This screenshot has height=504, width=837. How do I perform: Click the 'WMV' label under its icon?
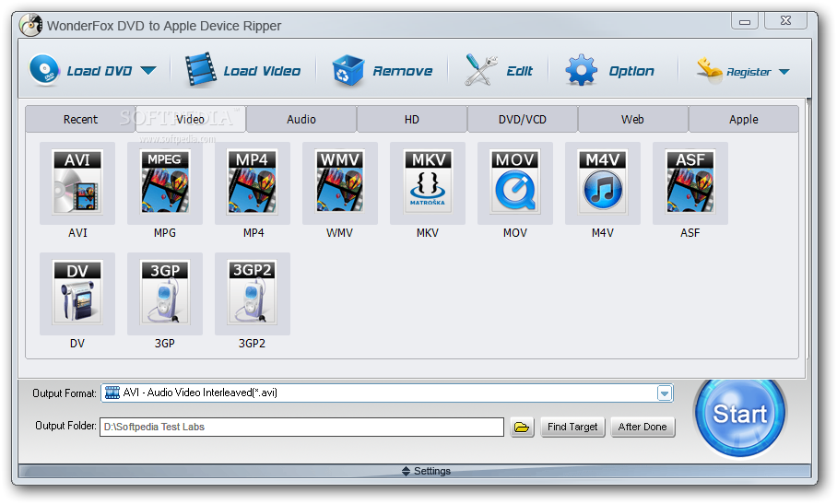(339, 232)
